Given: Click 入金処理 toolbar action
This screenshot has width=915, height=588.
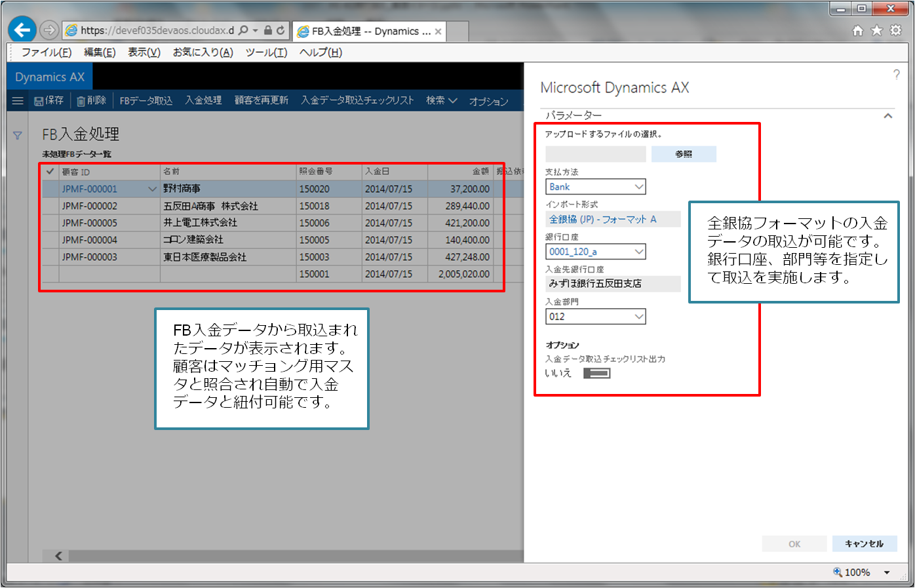Looking at the screenshot, I should point(203,100).
